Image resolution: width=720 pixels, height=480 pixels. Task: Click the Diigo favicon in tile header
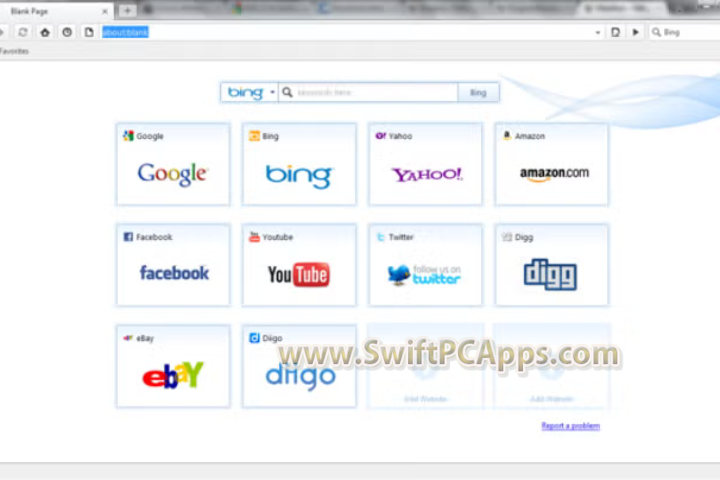254,338
